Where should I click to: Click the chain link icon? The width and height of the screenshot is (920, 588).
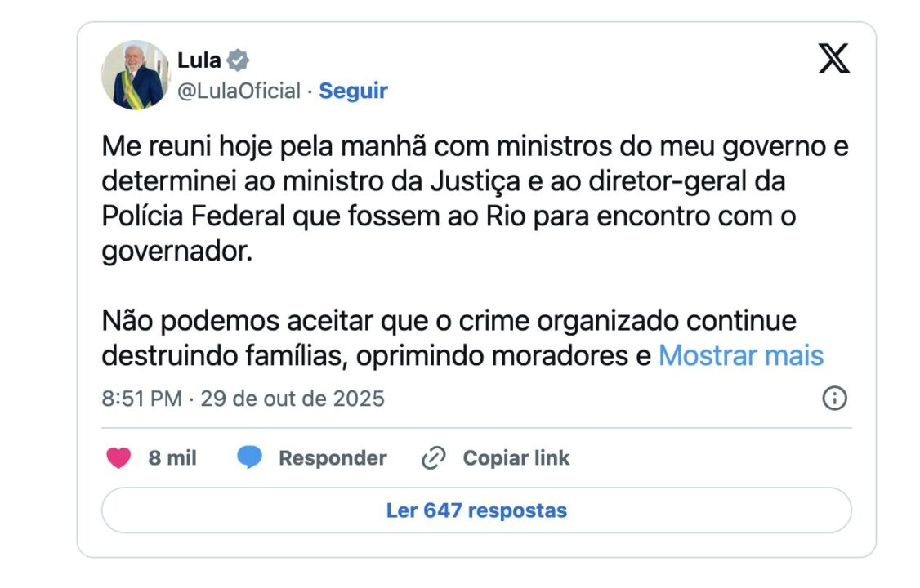coord(433,458)
